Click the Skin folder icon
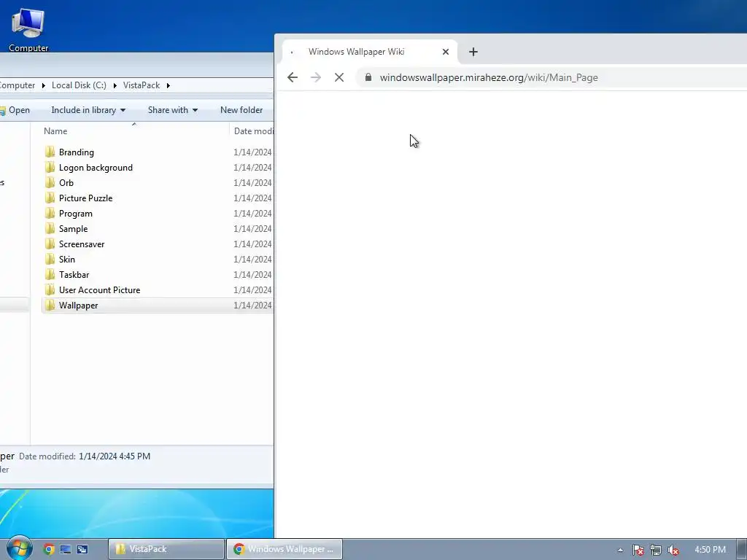The width and height of the screenshot is (747, 560). coord(50,259)
